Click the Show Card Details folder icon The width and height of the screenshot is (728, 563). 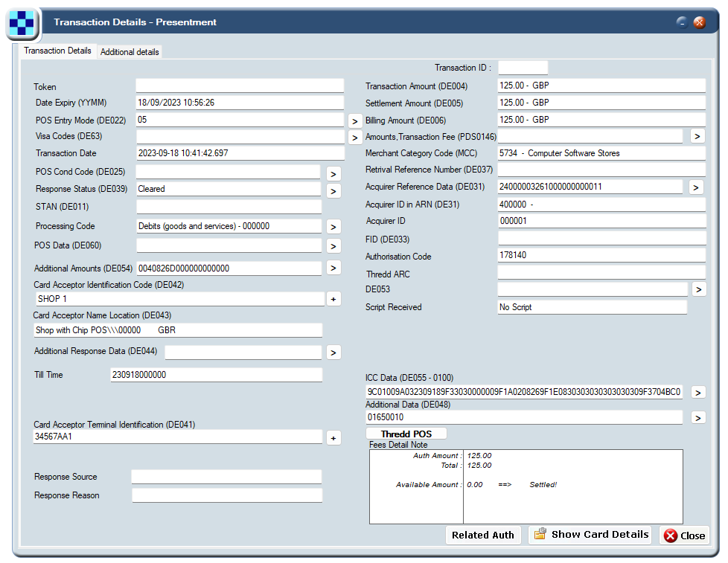540,534
